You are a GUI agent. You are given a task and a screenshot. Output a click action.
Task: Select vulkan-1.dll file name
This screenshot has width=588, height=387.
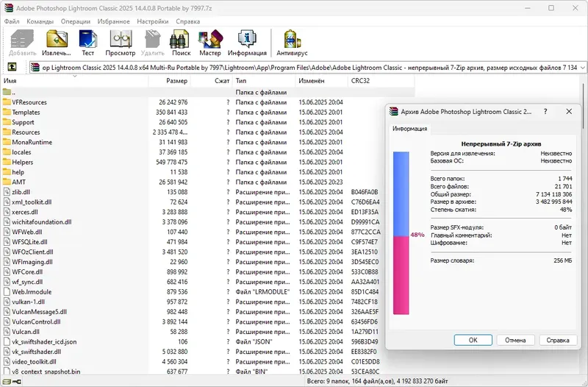(28, 302)
